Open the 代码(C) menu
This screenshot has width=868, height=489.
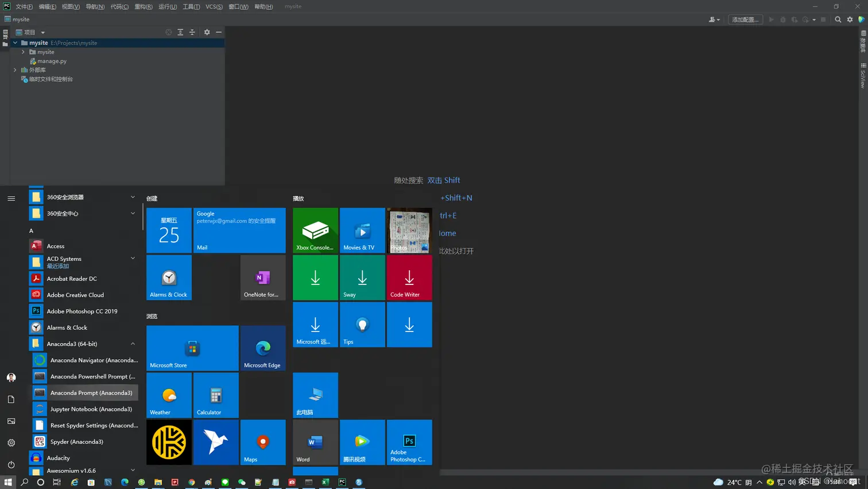[x=119, y=6]
